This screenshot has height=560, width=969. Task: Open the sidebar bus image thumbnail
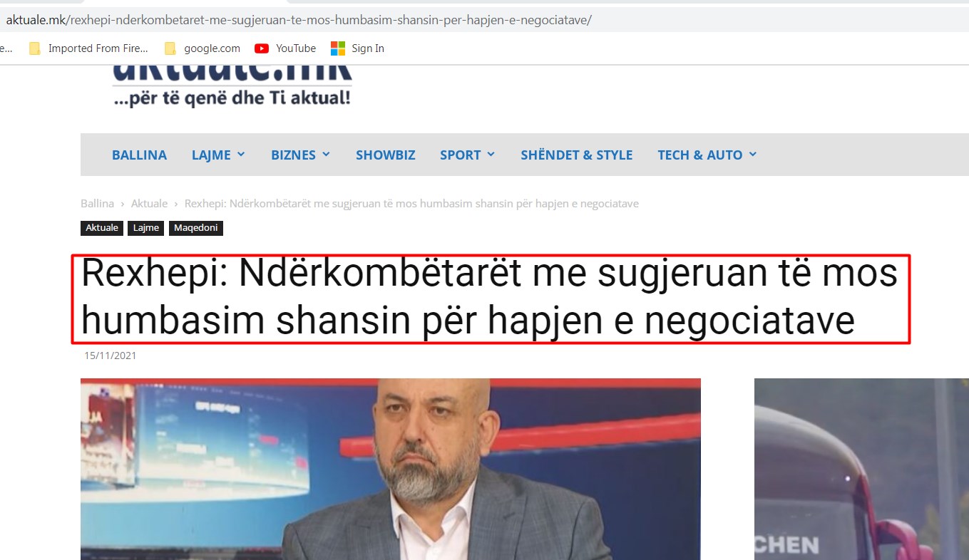coord(861,469)
